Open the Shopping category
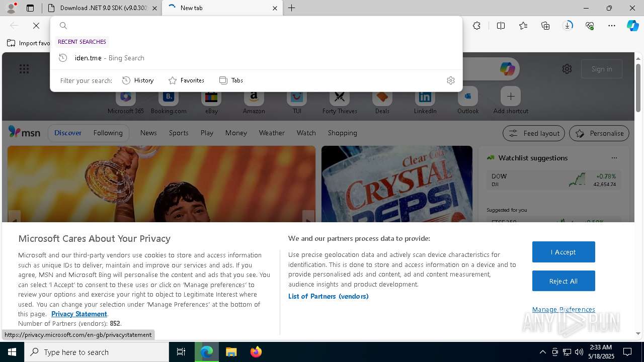 pos(342,133)
